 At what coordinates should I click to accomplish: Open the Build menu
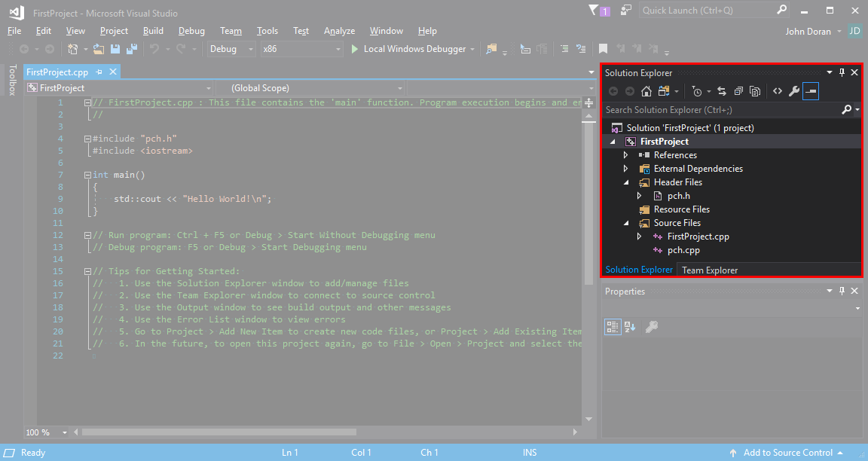point(153,31)
